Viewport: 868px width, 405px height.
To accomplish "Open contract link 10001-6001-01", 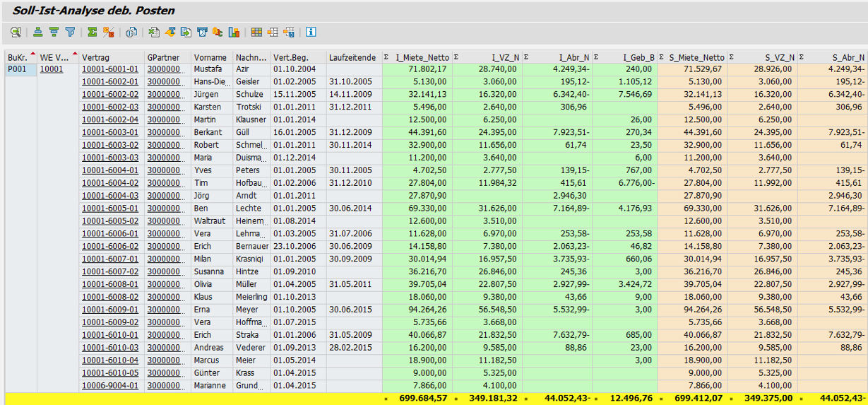I will (x=109, y=69).
